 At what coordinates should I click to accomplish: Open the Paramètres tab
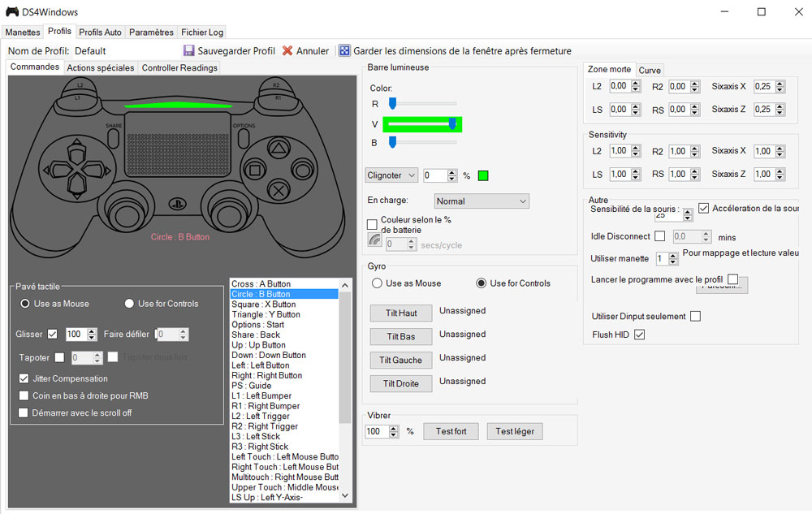pos(151,32)
